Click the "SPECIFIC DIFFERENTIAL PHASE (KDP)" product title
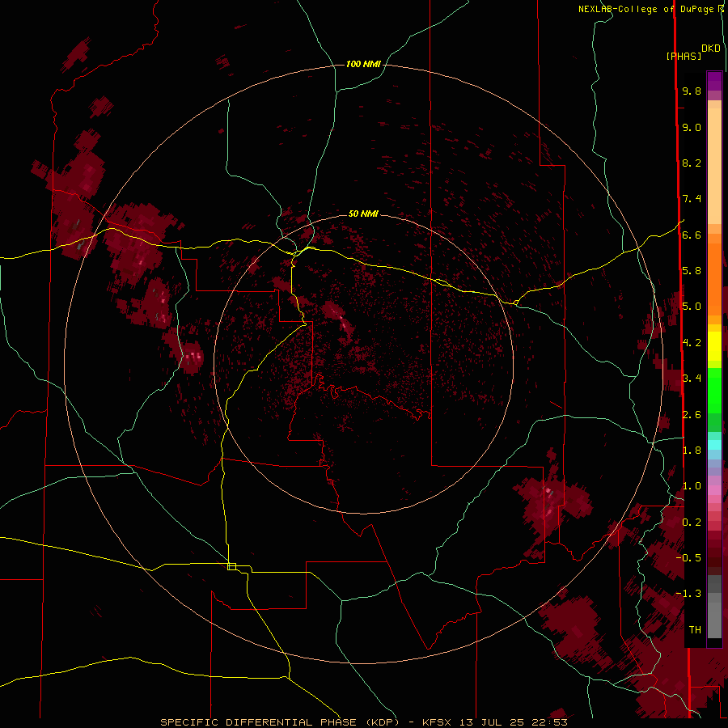 [x=280, y=722]
